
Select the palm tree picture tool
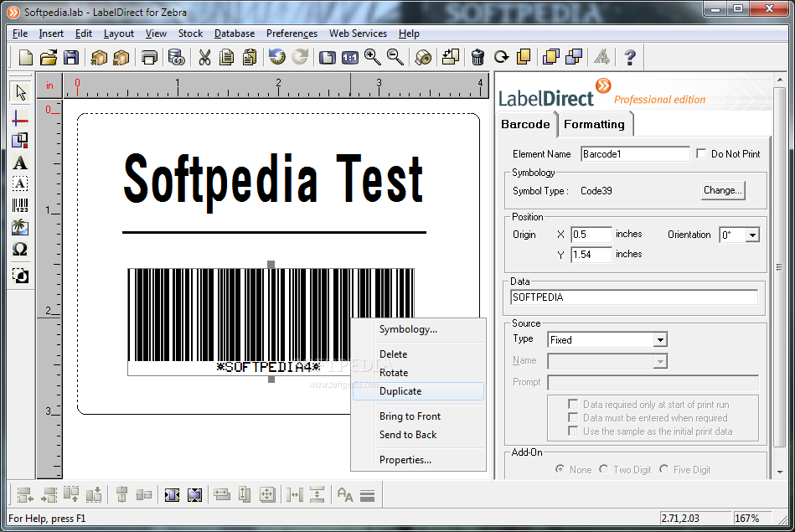(20, 227)
